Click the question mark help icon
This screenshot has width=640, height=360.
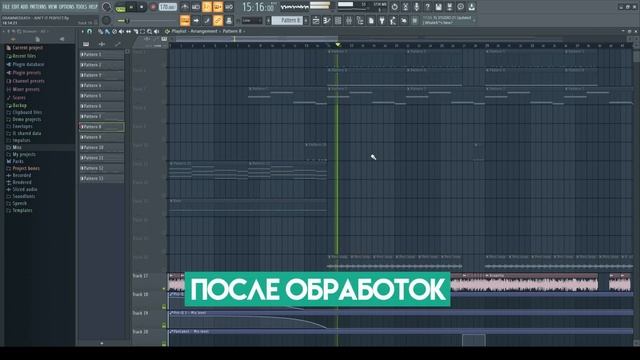(x=427, y=7)
